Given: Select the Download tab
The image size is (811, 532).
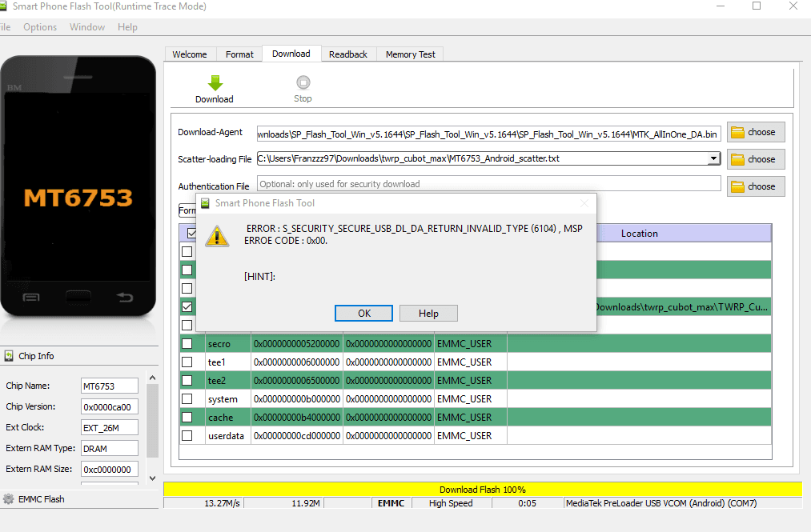Looking at the screenshot, I should pos(291,54).
